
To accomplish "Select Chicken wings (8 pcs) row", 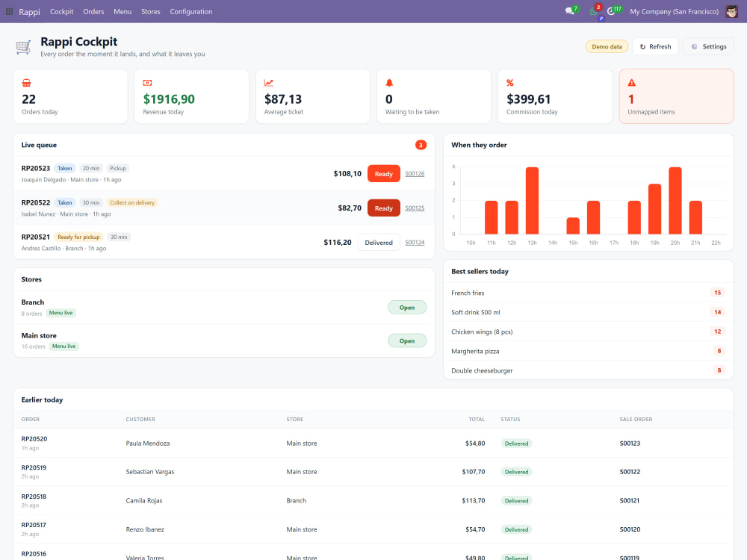I will coord(588,332).
